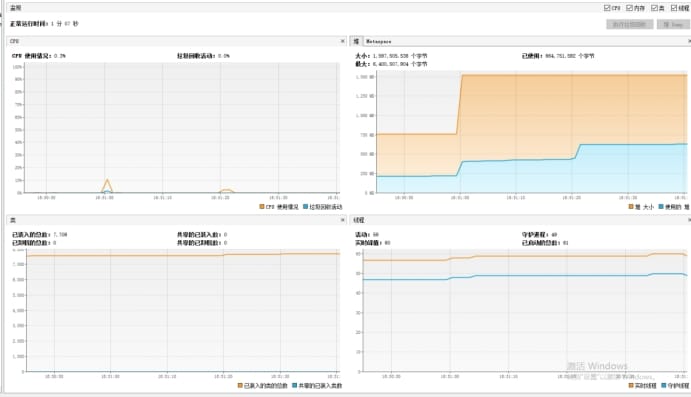691x397 pixels.
Task: Toggle the CPU graph checkbox
Action: [x=607, y=8]
